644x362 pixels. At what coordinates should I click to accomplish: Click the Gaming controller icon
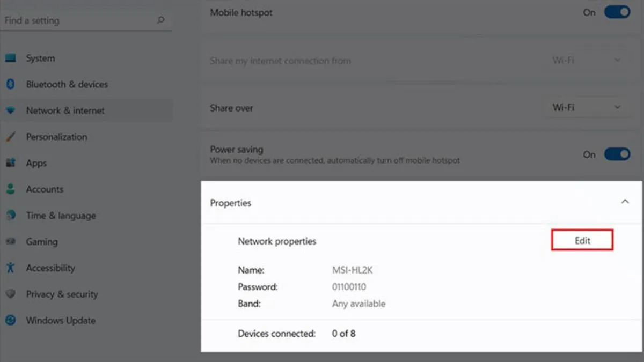tap(10, 242)
